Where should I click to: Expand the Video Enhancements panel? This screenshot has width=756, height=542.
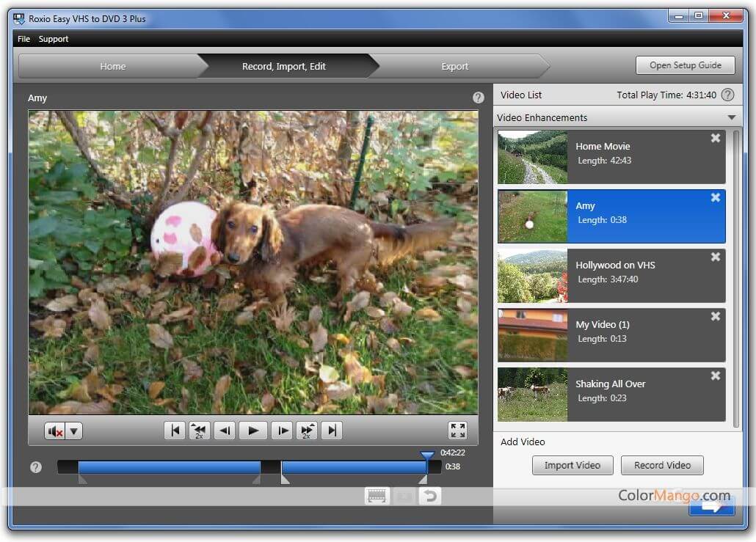(731, 118)
